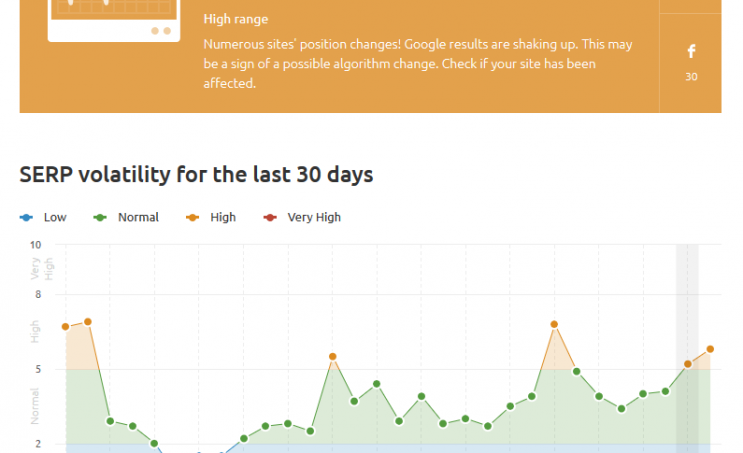Viewport: 743px width, 453px height.
Task: Click the SERP volatility chart title
Action: 196,175
